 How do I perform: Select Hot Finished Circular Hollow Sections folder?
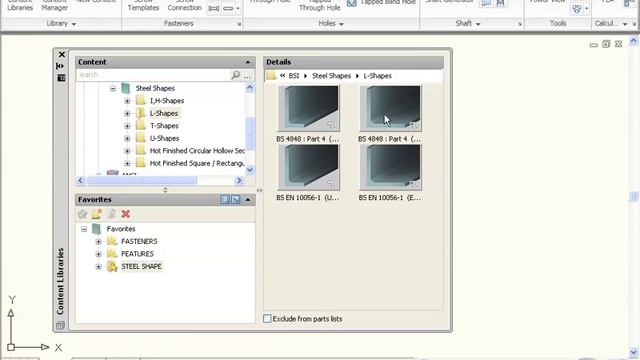click(x=197, y=151)
